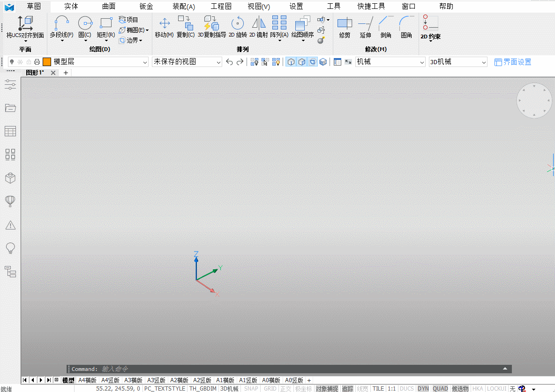
Task: Open the 3D block panel in sidebar
Action: pyautogui.click(x=10, y=178)
